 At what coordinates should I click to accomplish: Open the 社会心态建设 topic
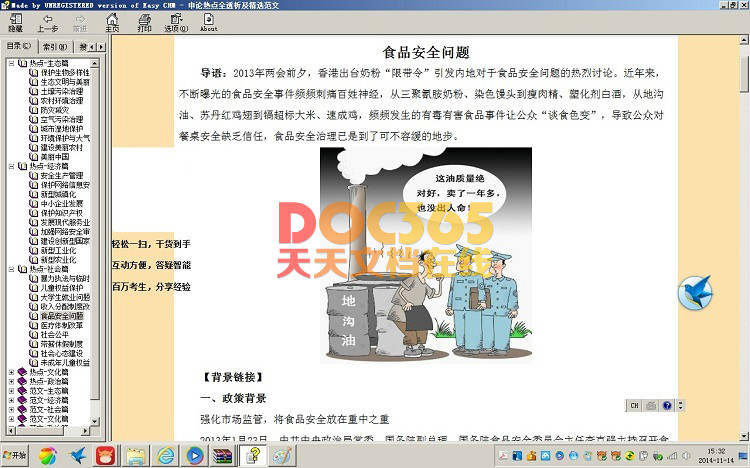(x=61, y=353)
